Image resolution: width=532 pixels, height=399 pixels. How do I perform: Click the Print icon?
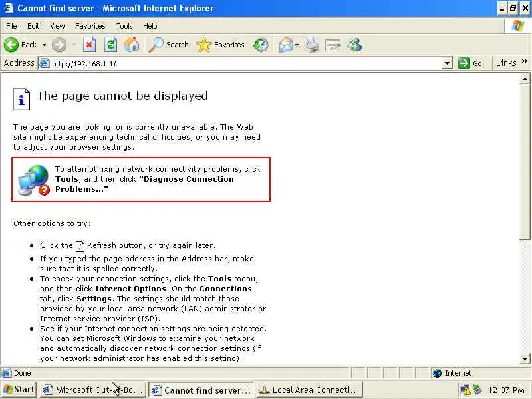[x=311, y=45]
